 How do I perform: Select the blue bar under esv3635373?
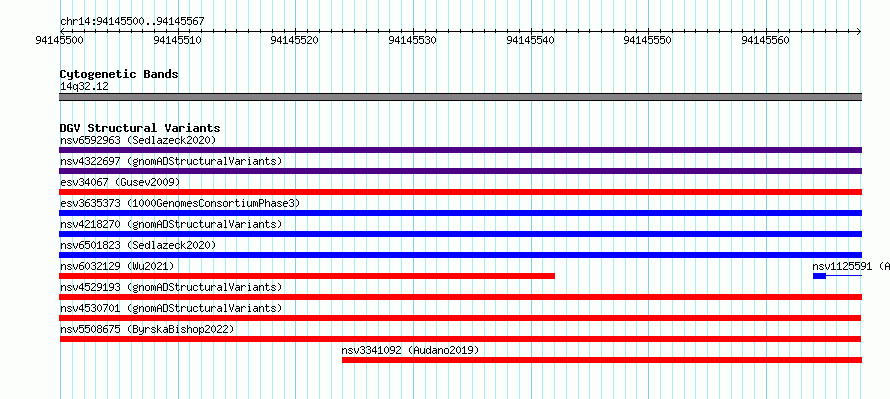460,213
